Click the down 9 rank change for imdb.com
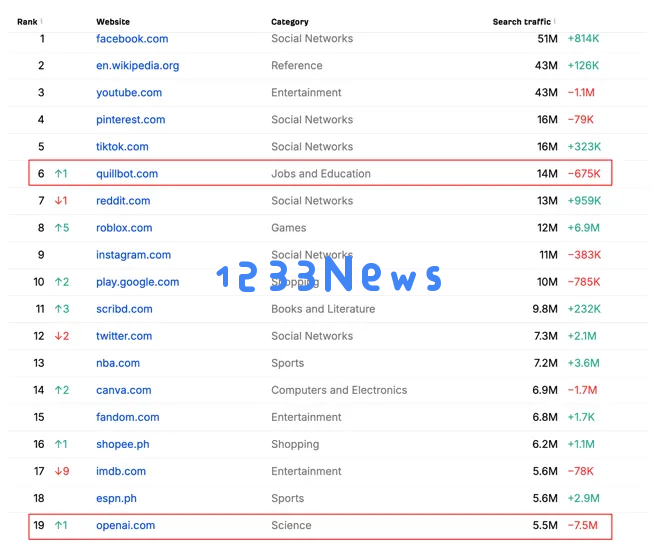The image size is (657, 549). [x=62, y=471]
